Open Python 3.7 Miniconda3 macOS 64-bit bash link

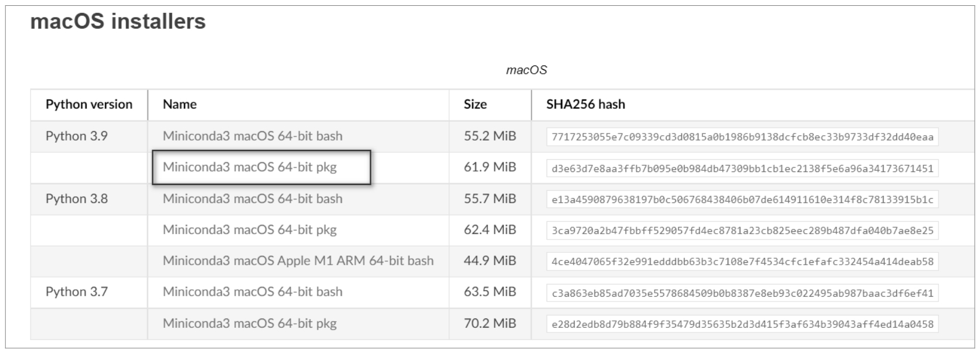pos(252,292)
